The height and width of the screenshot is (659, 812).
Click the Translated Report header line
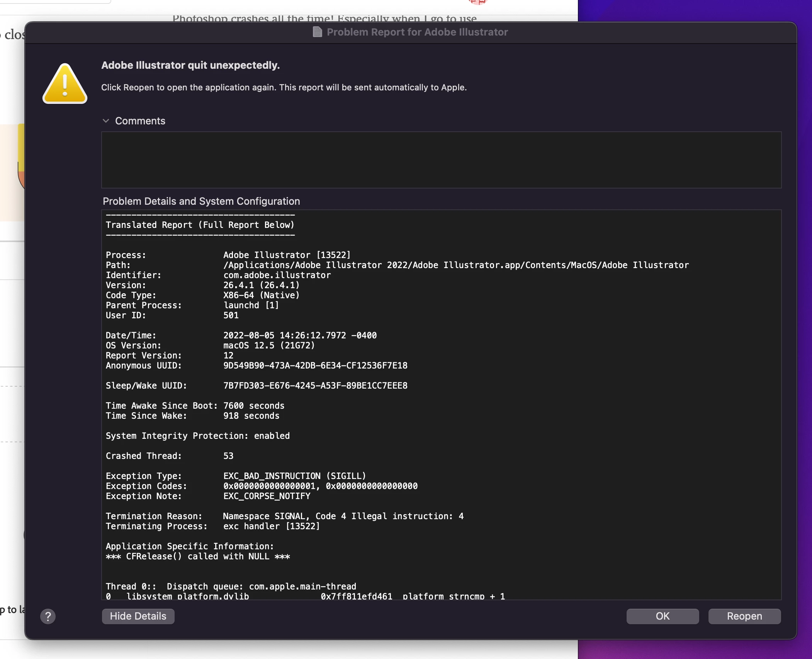[200, 225]
